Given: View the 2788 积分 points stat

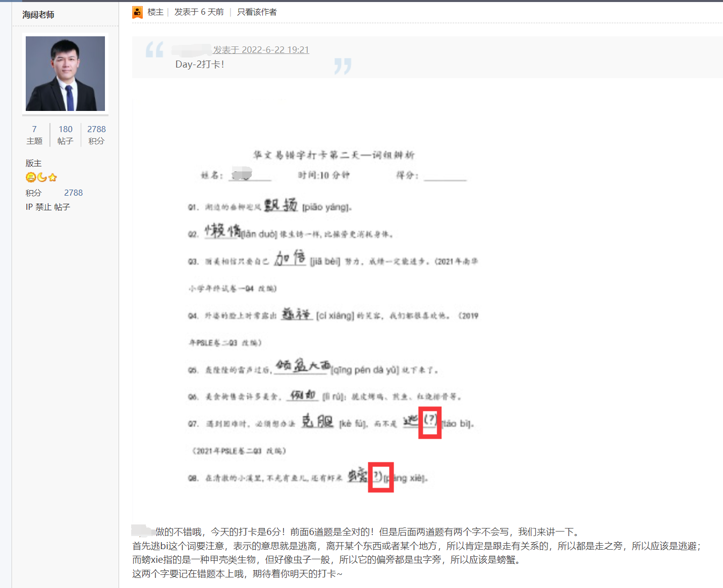Looking at the screenshot, I should 96,135.
